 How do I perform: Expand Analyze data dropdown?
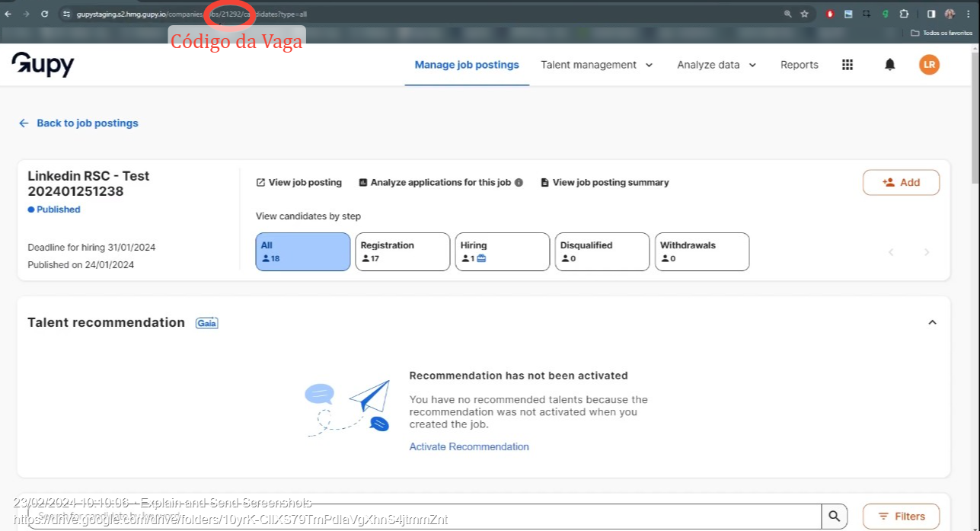(x=717, y=65)
